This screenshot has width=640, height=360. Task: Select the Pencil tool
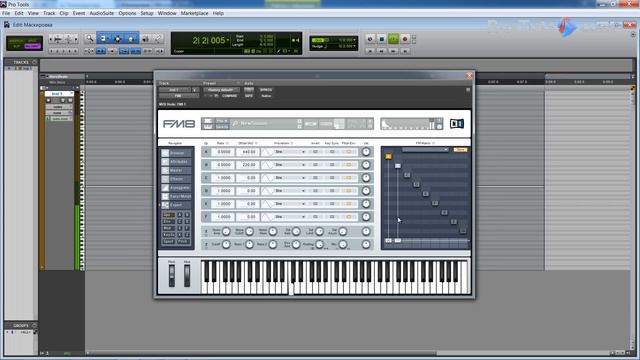[x=158, y=39]
